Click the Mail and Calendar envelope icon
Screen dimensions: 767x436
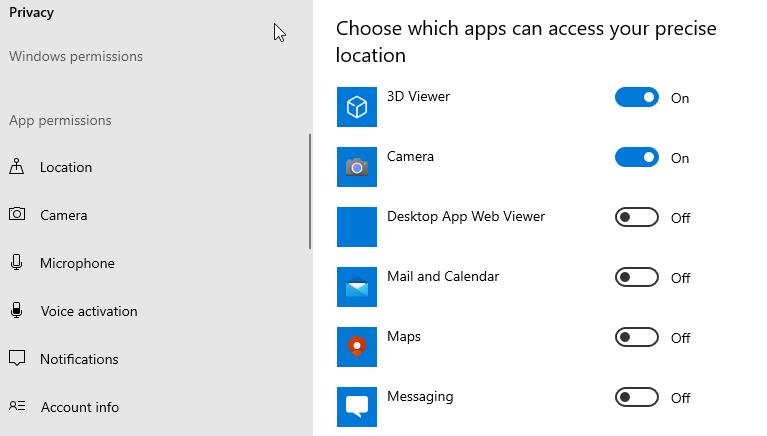coord(357,287)
